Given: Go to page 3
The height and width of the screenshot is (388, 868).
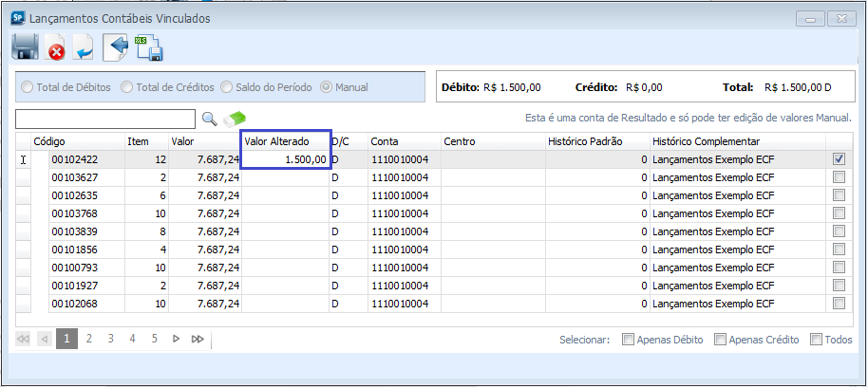Looking at the screenshot, I should click(x=111, y=339).
